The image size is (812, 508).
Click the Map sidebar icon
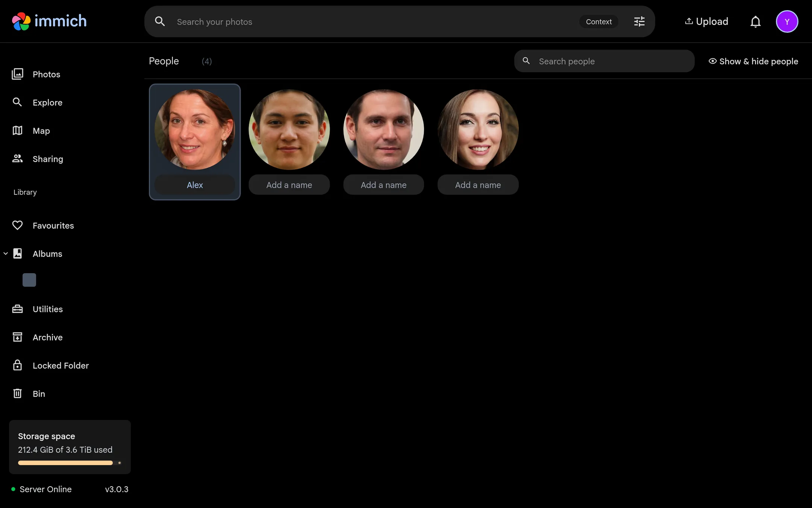pos(17,131)
